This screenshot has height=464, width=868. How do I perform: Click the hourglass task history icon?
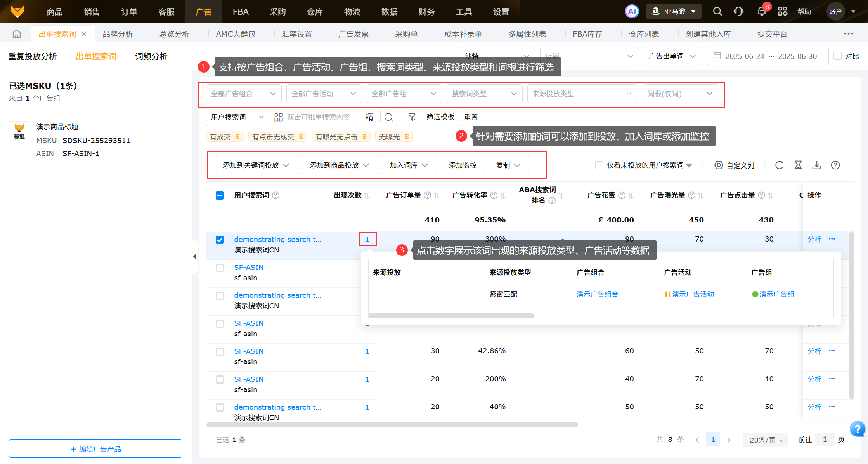798,165
